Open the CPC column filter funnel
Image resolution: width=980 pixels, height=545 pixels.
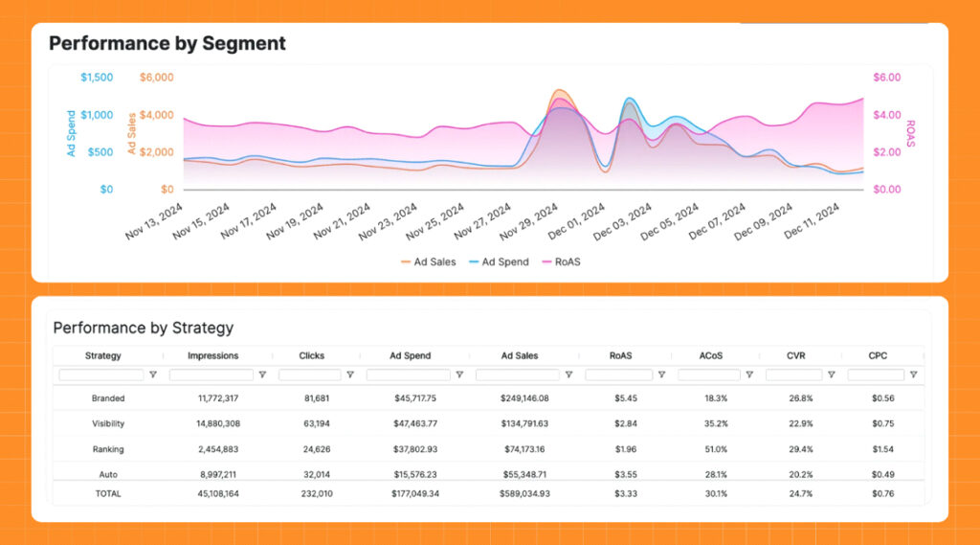(914, 375)
